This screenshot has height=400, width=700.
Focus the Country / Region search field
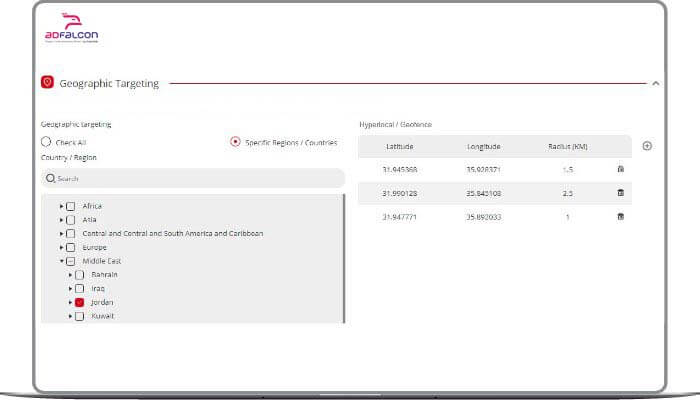(x=195, y=178)
